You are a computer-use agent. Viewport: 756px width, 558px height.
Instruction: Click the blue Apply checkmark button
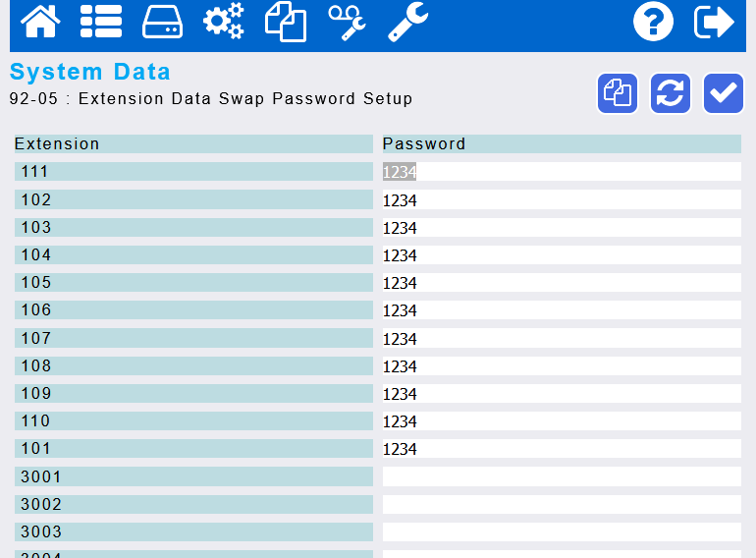(x=724, y=93)
